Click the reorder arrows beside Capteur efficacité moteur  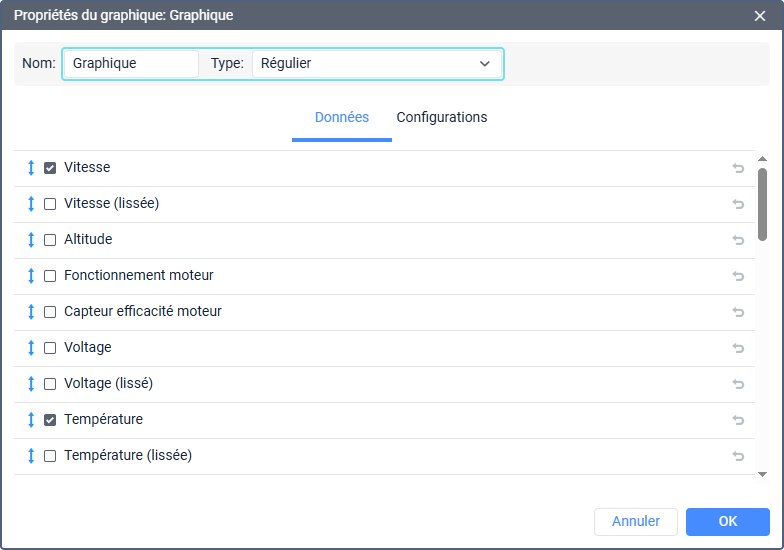point(31,312)
